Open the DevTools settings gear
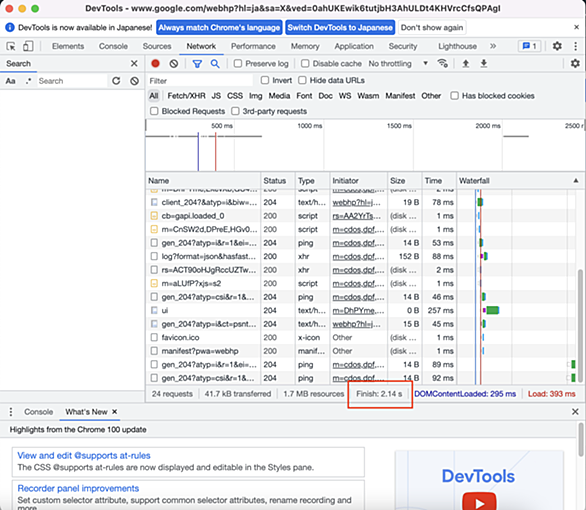The height and width of the screenshot is (510, 586). pyautogui.click(x=557, y=46)
